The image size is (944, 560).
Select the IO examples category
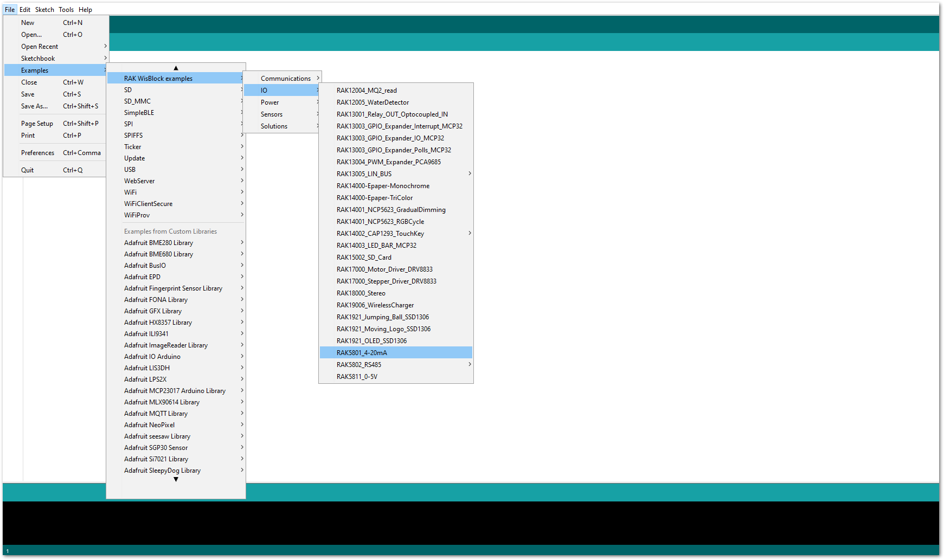[282, 91]
